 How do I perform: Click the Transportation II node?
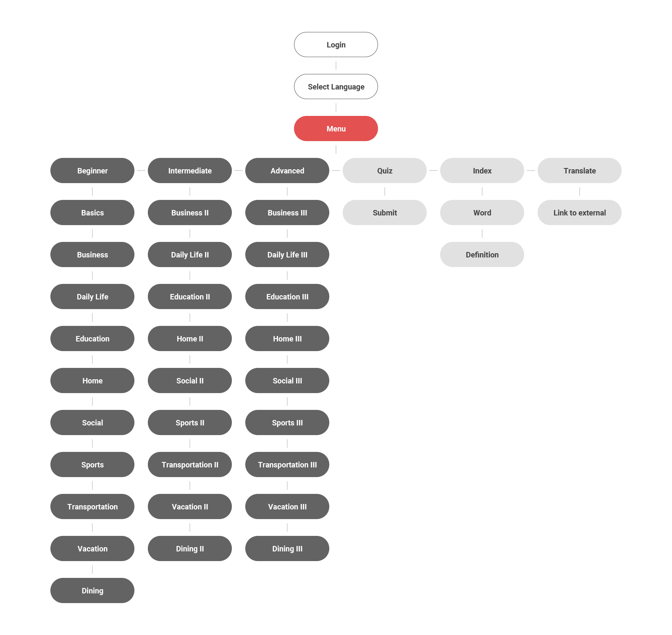190,464
